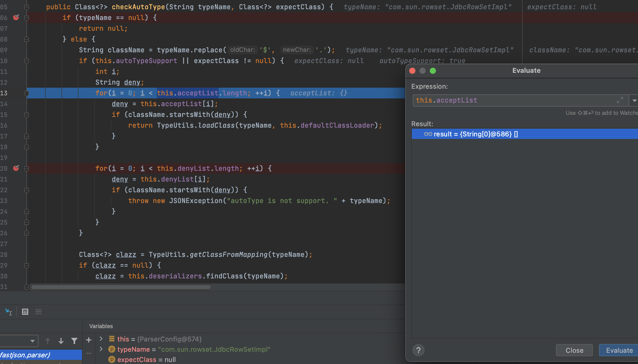Click the trace current stream chain icon
The height and width of the screenshot is (364, 638).
tap(38, 312)
